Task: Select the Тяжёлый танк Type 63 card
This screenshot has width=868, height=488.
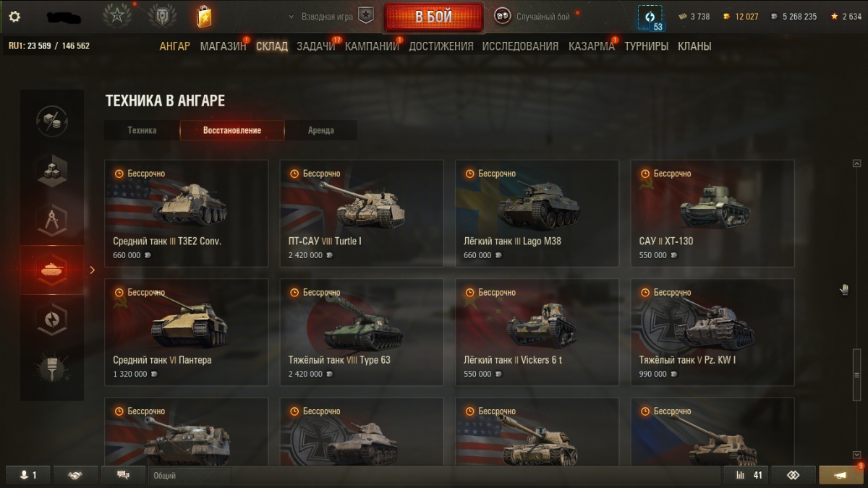Action: click(x=362, y=332)
